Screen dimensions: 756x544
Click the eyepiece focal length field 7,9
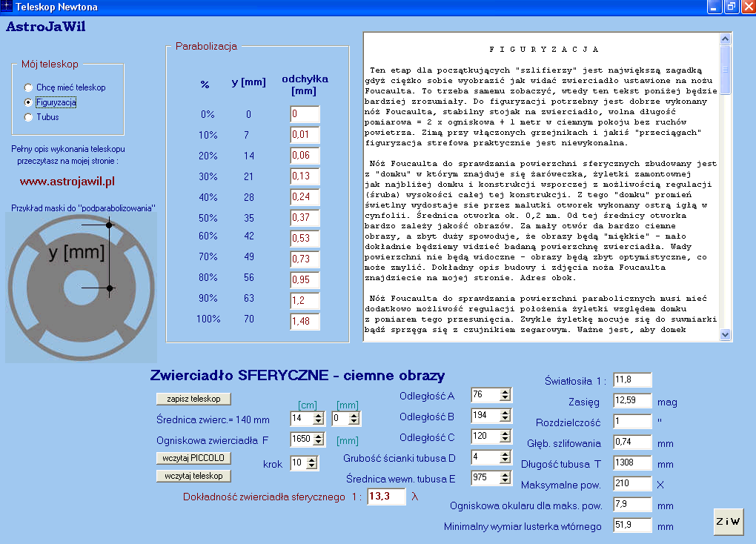coord(632,505)
